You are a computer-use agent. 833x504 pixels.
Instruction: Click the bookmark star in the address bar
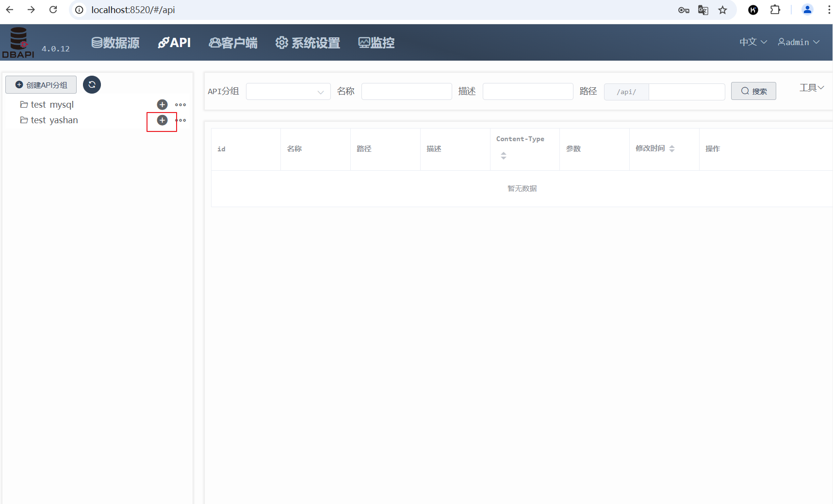(722, 10)
